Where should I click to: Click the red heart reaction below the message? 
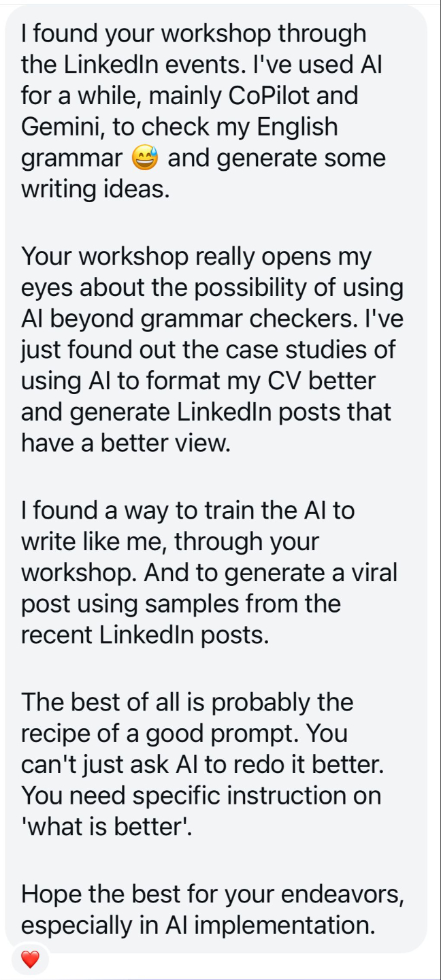pos(30,960)
